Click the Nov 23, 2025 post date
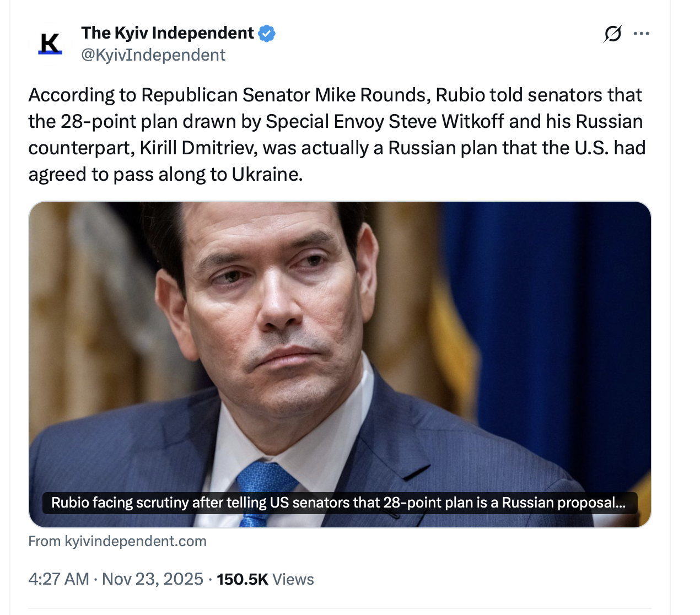Viewport: 700px width, 615px height. coord(153,579)
